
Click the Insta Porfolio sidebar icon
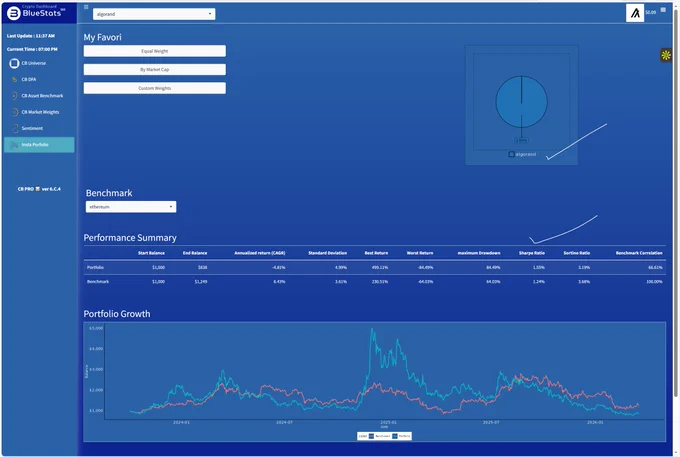click(14, 145)
